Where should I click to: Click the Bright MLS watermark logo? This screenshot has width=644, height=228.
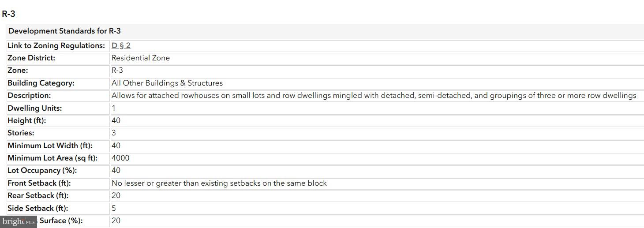[x=18, y=222]
